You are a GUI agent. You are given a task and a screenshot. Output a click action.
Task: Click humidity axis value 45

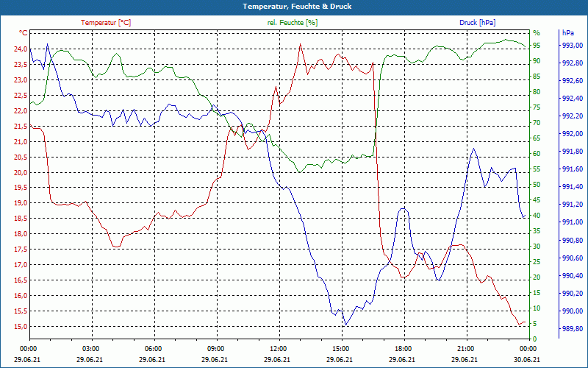(x=537, y=200)
